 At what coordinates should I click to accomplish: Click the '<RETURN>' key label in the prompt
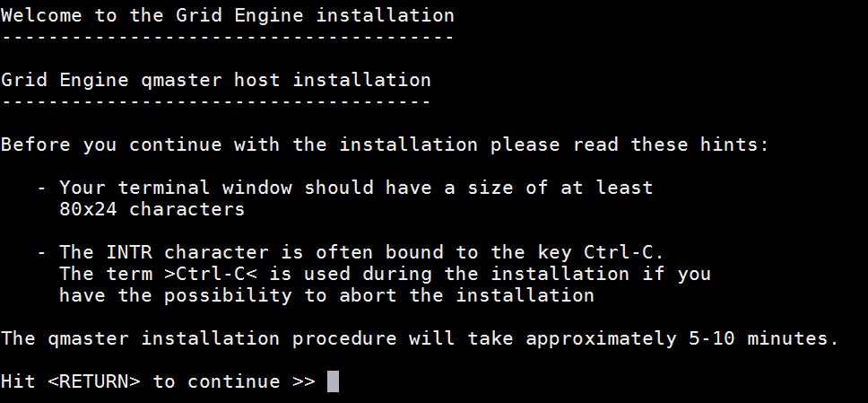click(x=93, y=381)
